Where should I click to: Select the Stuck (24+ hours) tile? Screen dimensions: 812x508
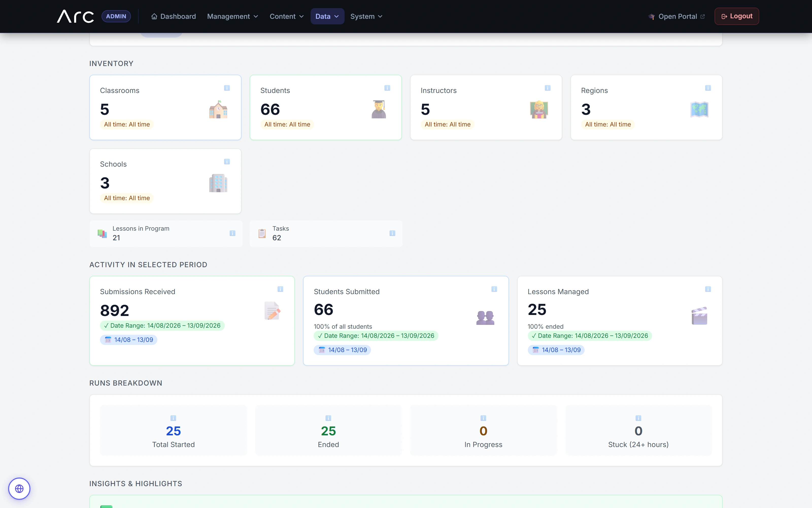click(638, 430)
